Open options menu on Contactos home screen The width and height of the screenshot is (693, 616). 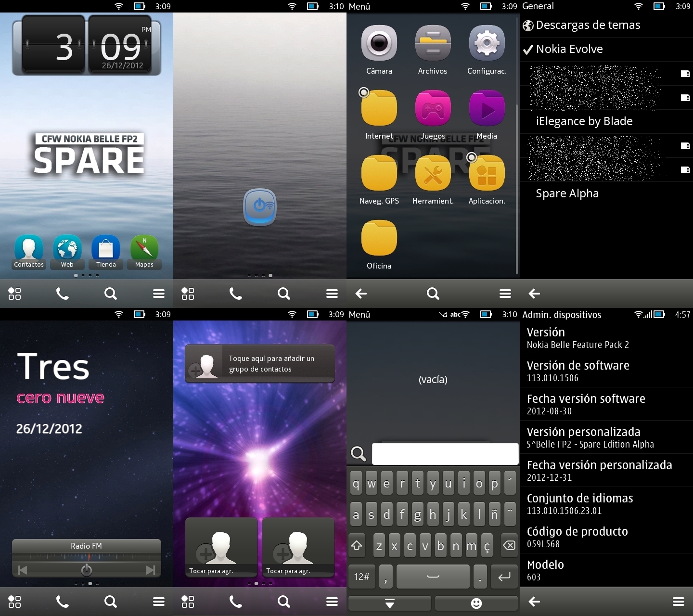[x=159, y=294]
